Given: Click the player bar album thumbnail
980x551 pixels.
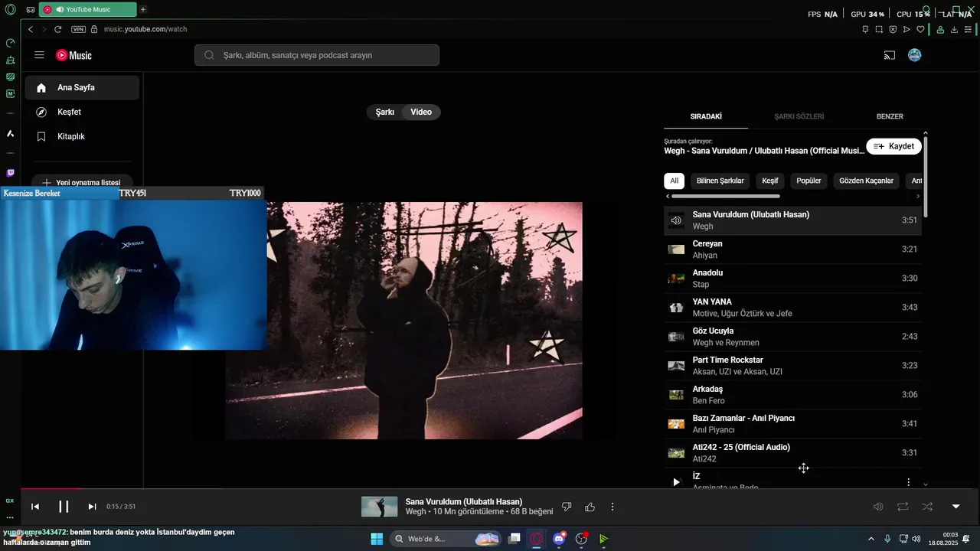Looking at the screenshot, I should pos(380,507).
